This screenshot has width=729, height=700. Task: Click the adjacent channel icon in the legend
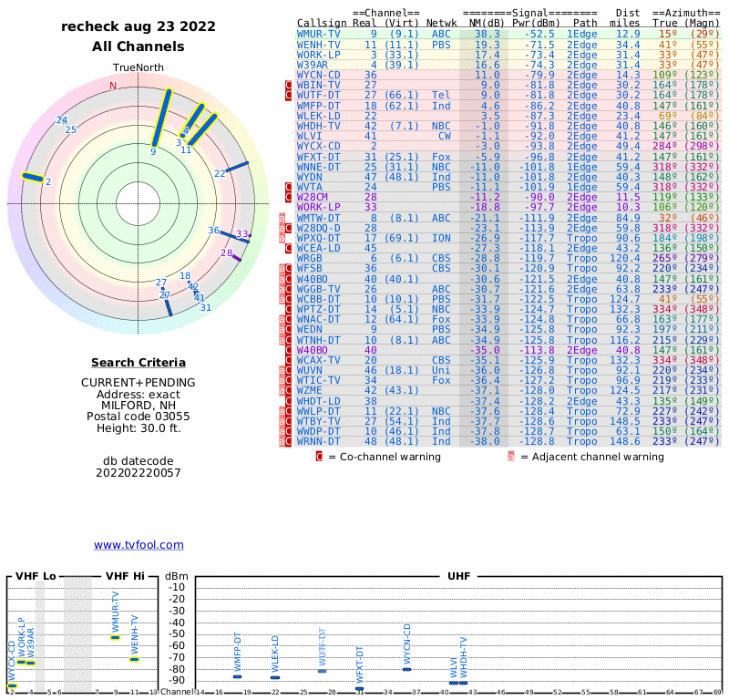click(x=511, y=457)
